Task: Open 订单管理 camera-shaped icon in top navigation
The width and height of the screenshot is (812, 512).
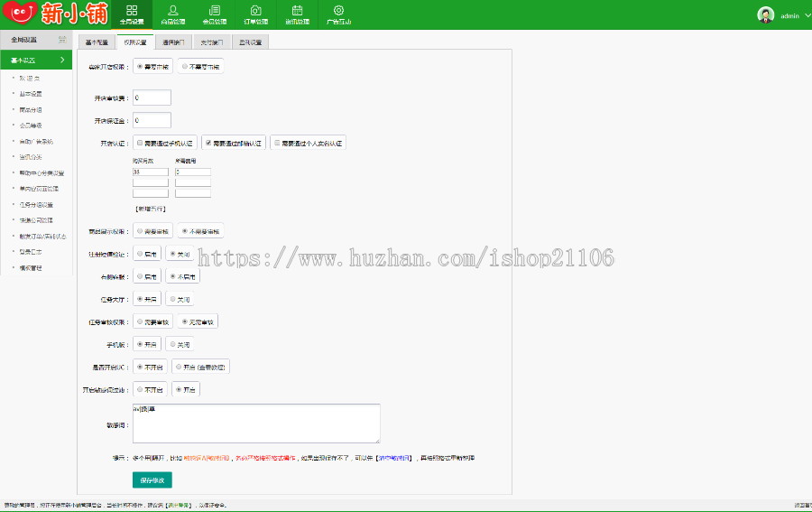Action: (x=256, y=10)
